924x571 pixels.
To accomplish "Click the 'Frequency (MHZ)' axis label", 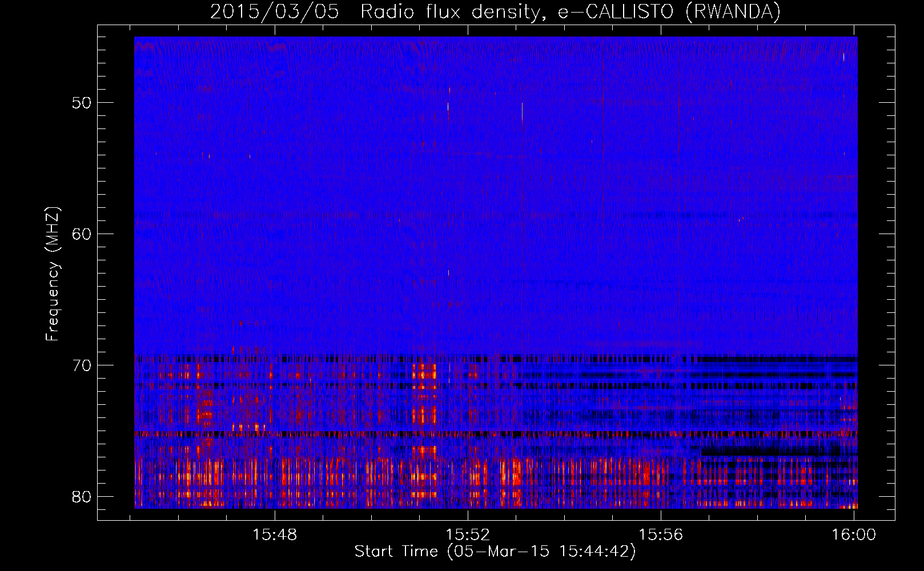I will [x=52, y=274].
